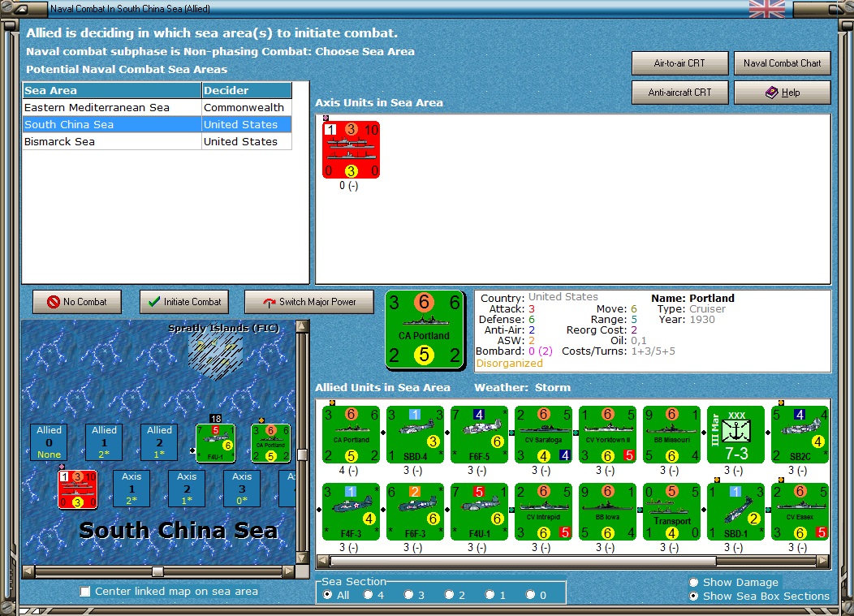Screen dimensions: 854x616
Task: Select the SBD-4 aircraft unit
Action: pos(415,435)
